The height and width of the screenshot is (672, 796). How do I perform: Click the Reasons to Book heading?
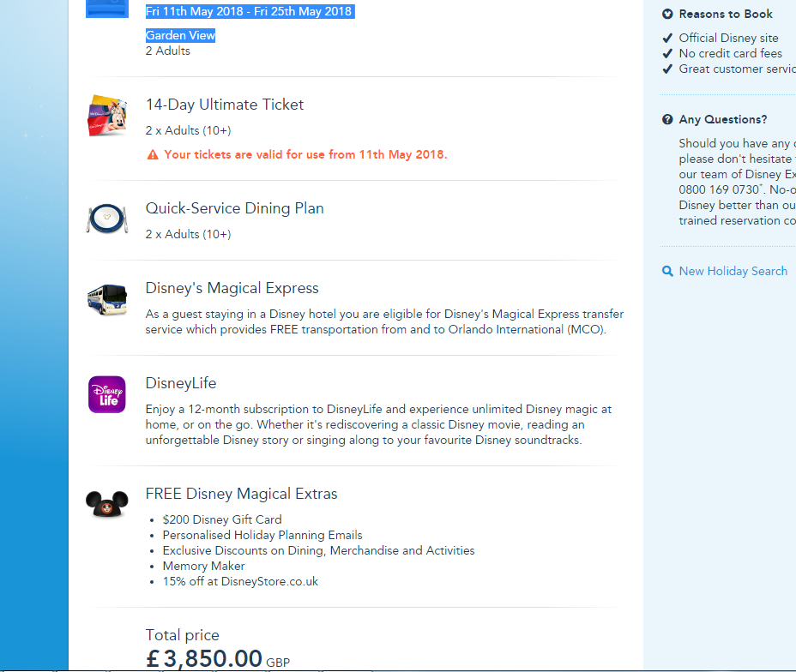[x=726, y=15]
